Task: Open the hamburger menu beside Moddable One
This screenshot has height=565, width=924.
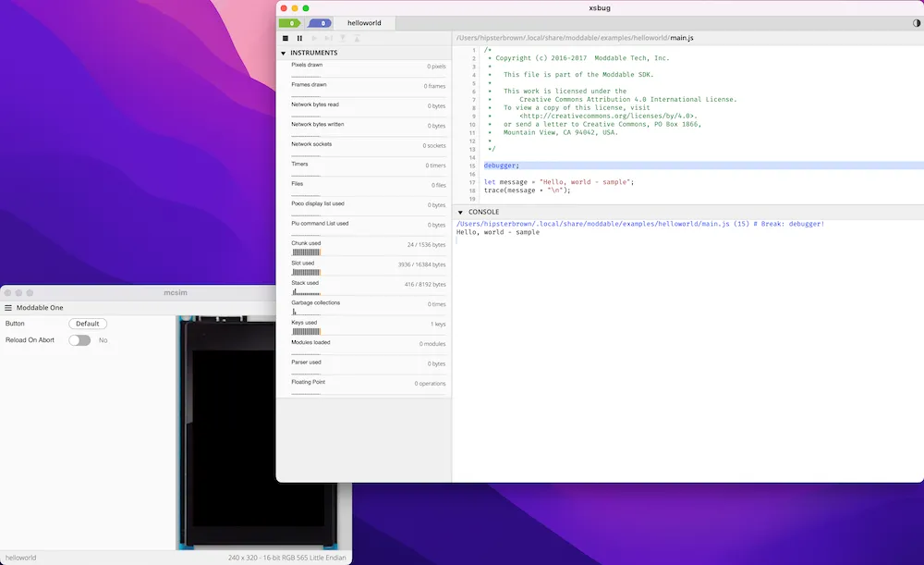Action: click(6, 307)
